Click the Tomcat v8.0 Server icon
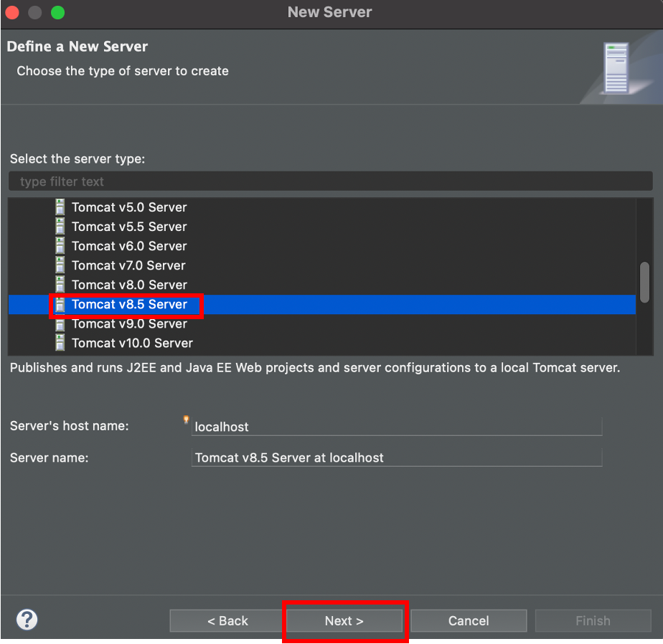The height and width of the screenshot is (644, 663). [x=60, y=285]
